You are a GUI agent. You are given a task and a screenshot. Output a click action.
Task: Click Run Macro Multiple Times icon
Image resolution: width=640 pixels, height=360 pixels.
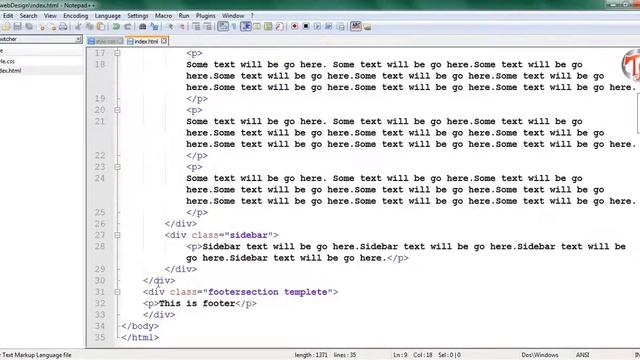click(x=329, y=27)
